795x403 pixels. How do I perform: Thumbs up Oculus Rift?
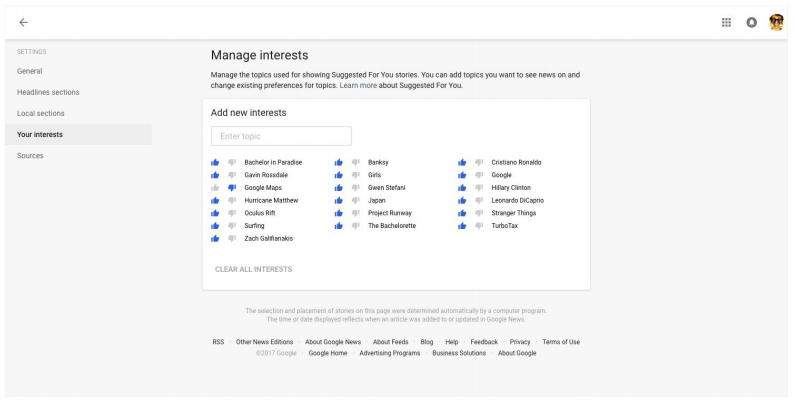pyautogui.click(x=214, y=213)
